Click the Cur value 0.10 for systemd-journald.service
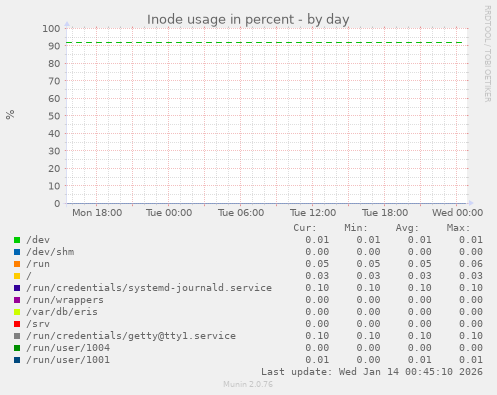The image size is (497, 395). [x=317, y=288]
